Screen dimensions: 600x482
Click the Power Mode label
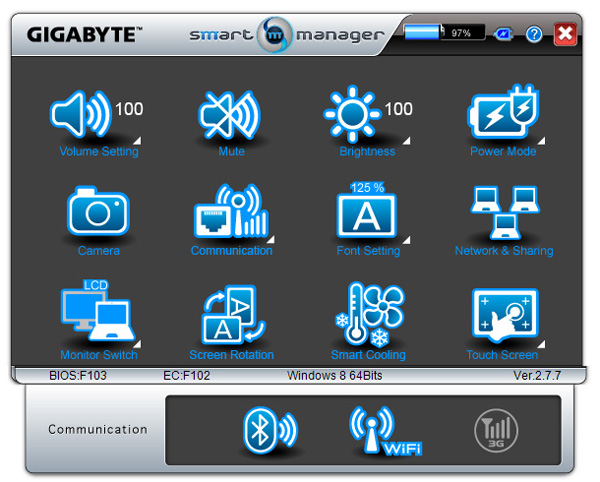503,151
